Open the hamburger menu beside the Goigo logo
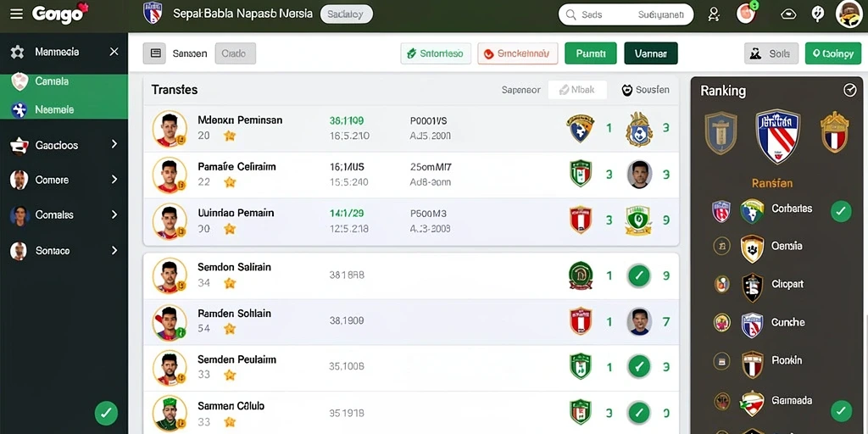Screen dimensions: 868x434 (x=17, y=14)
